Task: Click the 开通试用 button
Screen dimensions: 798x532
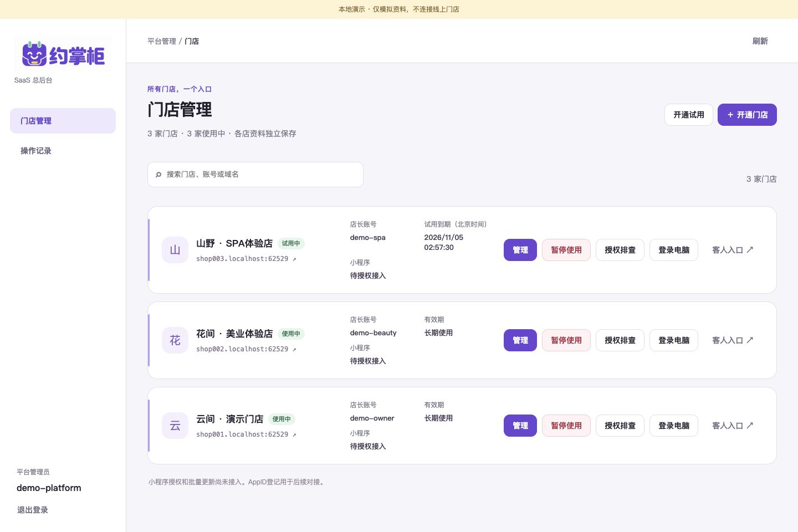Action: 689,115
